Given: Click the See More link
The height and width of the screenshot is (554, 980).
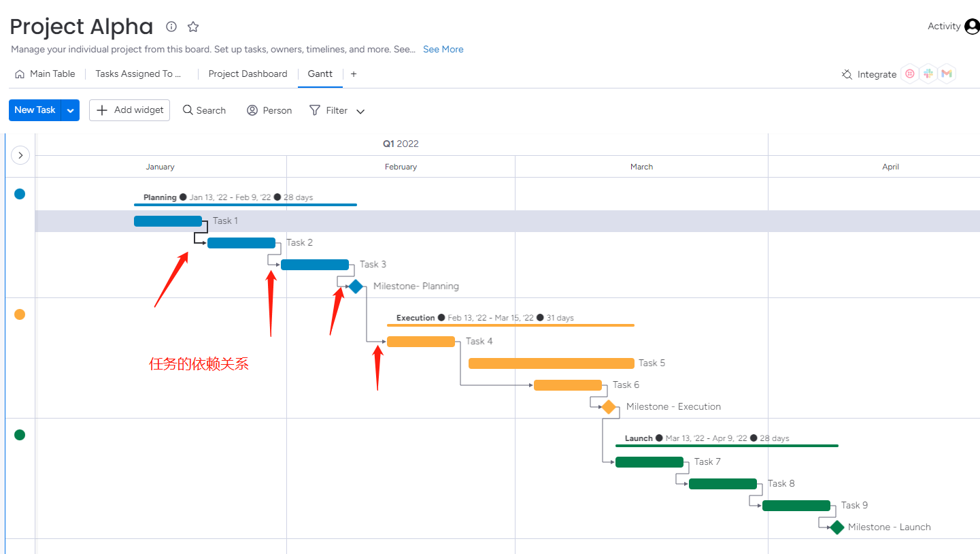Looking at the screenshot, I should (x=443, y=49).
